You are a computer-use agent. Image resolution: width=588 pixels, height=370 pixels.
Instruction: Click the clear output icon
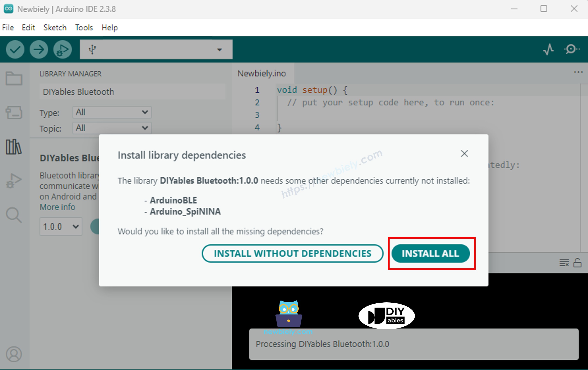pos(564,263)
